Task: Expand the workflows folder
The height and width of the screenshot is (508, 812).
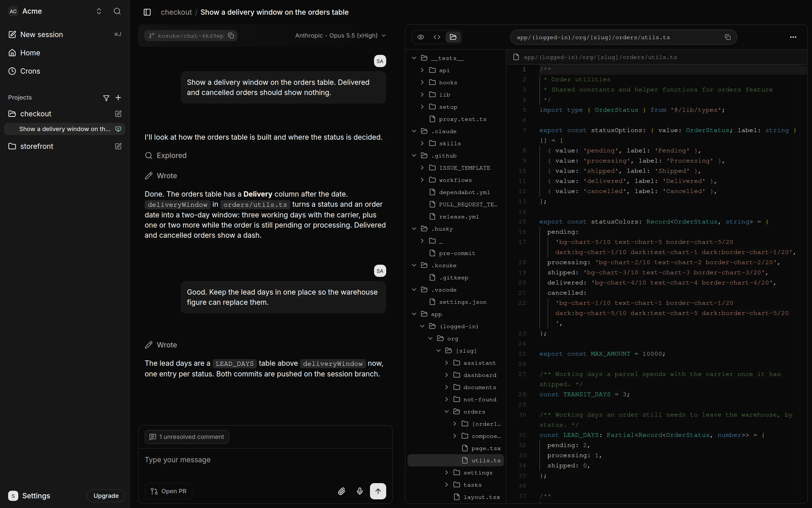Action: [x=422, y=180]
